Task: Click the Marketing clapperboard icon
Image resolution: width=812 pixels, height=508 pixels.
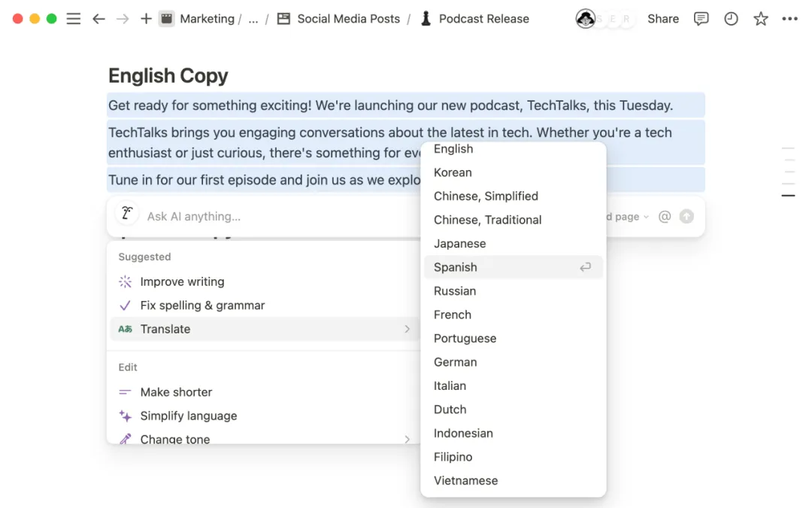Action: pyautogui.click(x=166, y=19)
